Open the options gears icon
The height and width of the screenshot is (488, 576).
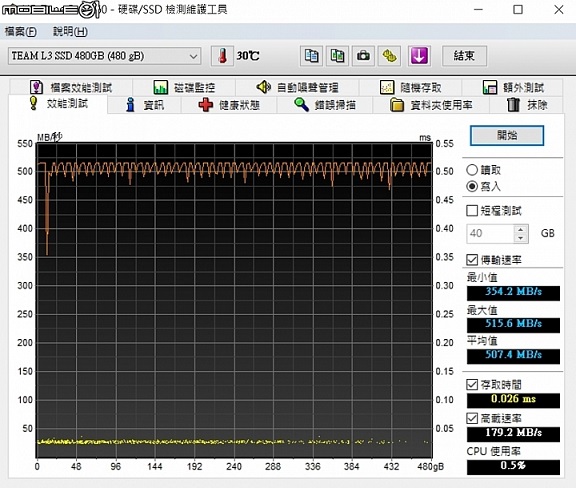click(x=389, y=56)
